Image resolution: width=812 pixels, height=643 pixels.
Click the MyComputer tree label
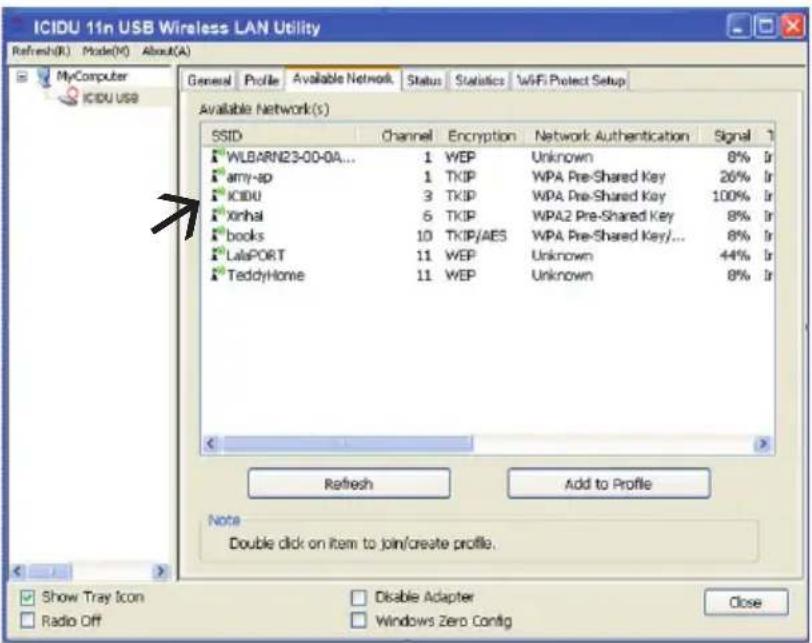tap(92, 76)
